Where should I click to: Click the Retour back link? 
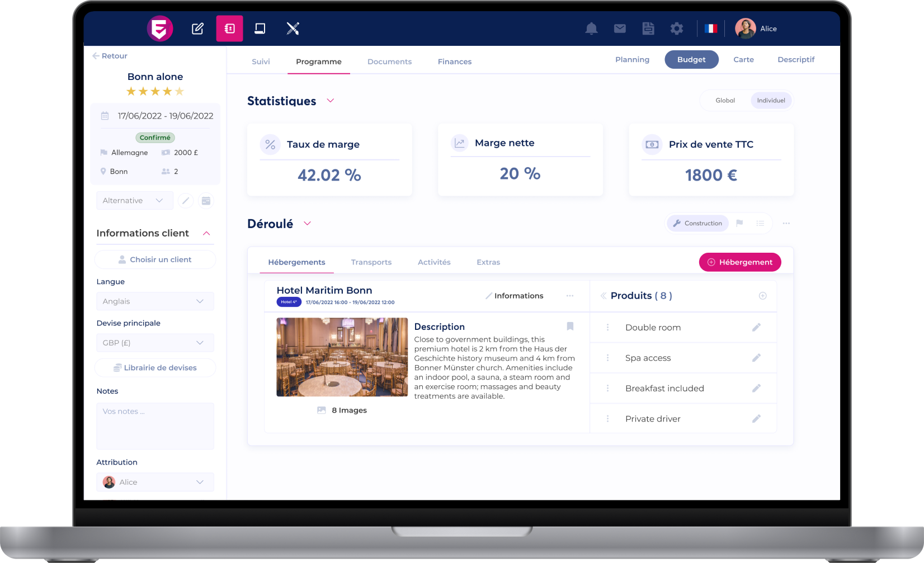[110, 56]
